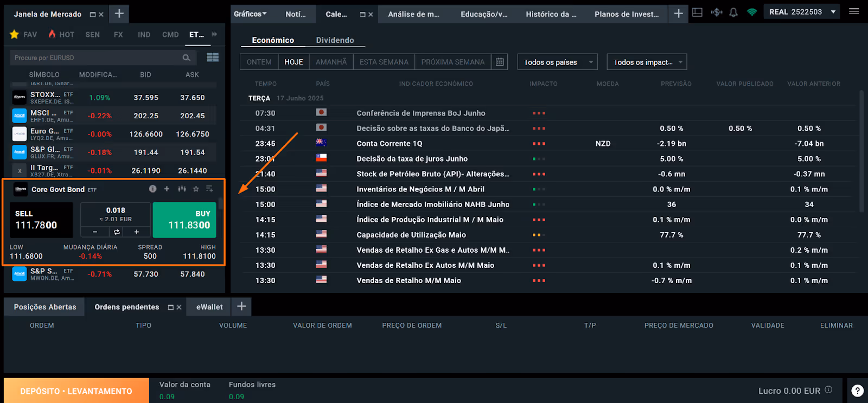The image size is (868, 403).
Task: Click the economic calendar vertical scrollbar
Action: tap(861, 151)
